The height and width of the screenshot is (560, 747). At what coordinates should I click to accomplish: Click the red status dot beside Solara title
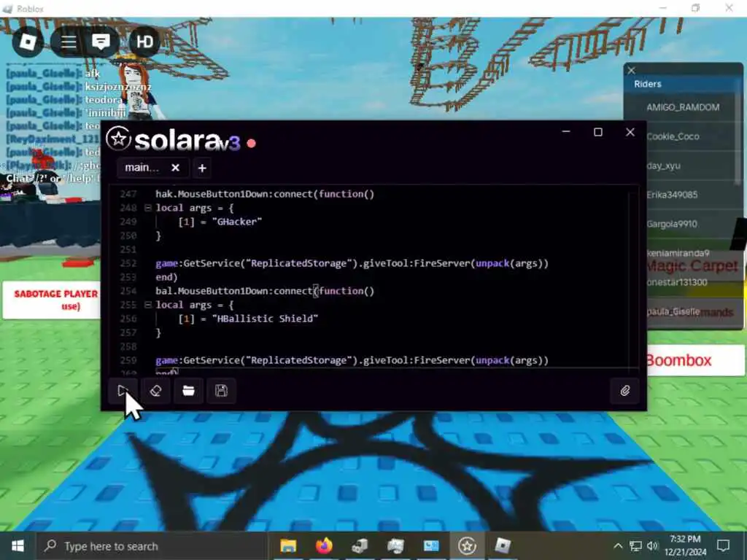[x=252, y=143]
